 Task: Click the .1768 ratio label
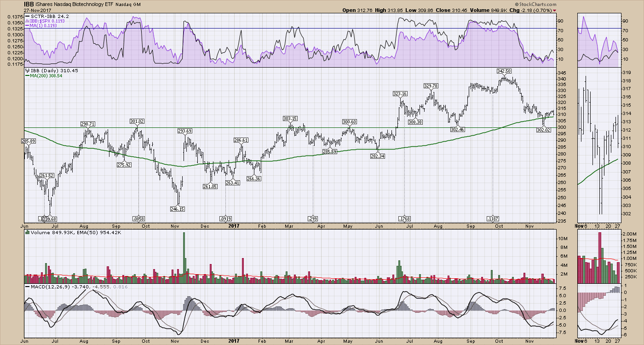[404, 218]
